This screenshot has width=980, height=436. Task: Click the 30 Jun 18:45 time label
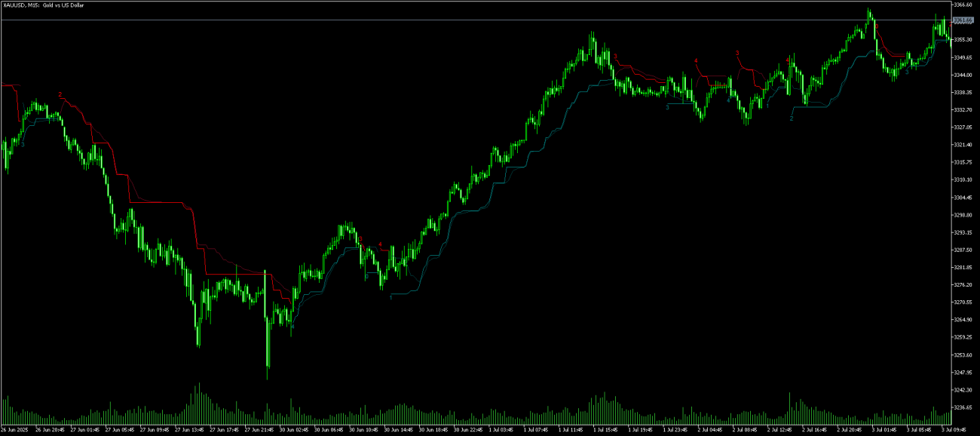[433, 431]
